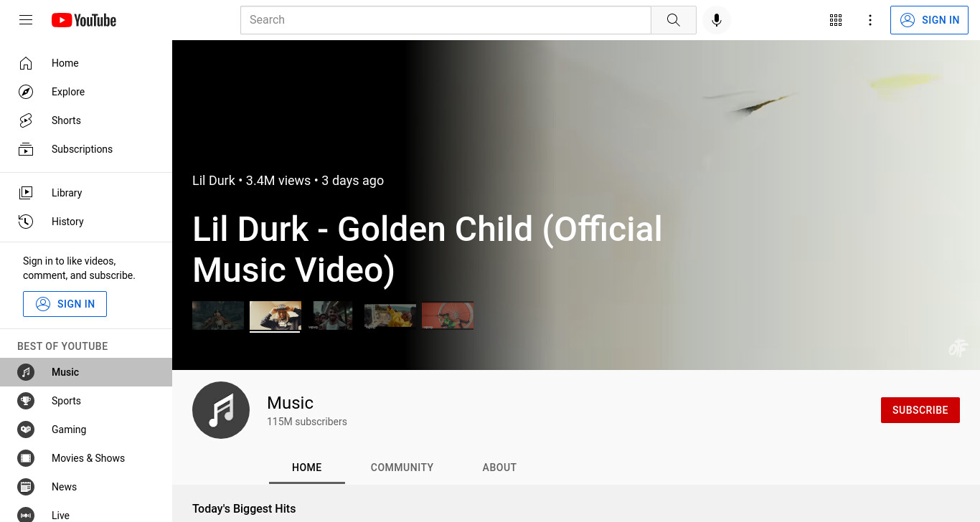Subscribe to the Music channel
This screenshot has width=980, height=522.
pos(920,410)
